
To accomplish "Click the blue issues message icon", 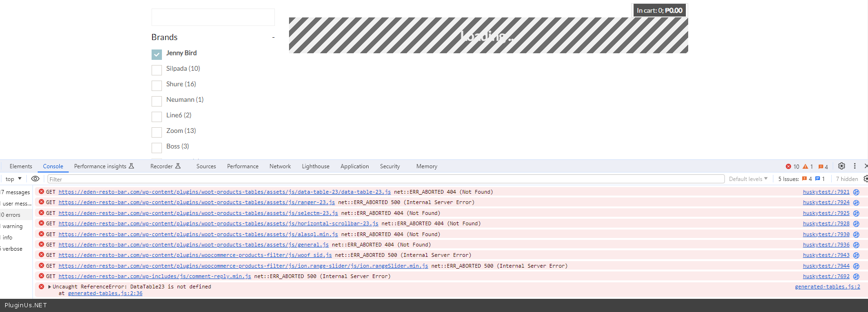I will coord(818,179).
